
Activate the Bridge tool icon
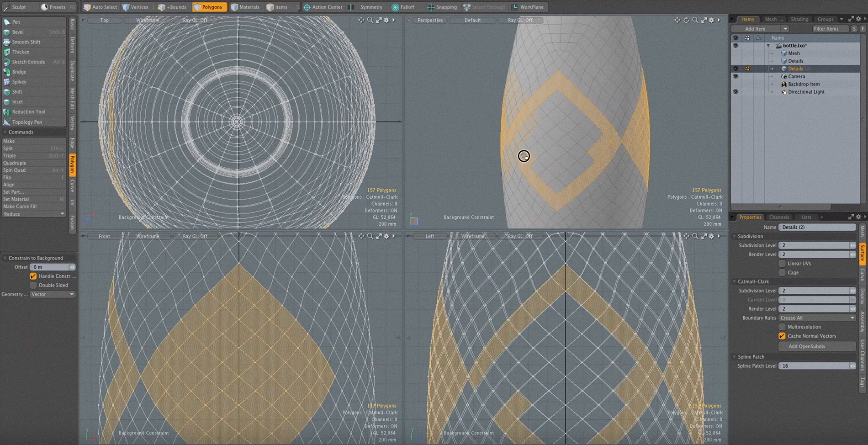tap(6, 72)
